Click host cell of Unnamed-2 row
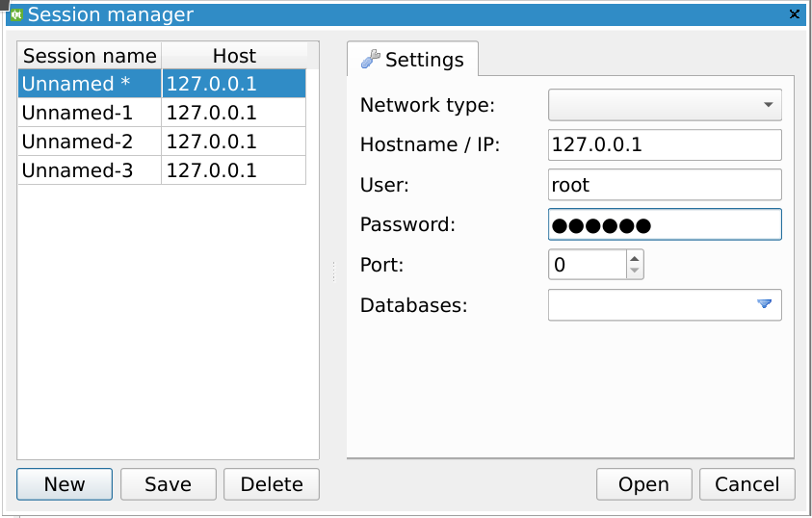Image resolution: width=812 pixels, height=518 pixels. point(233,142)
